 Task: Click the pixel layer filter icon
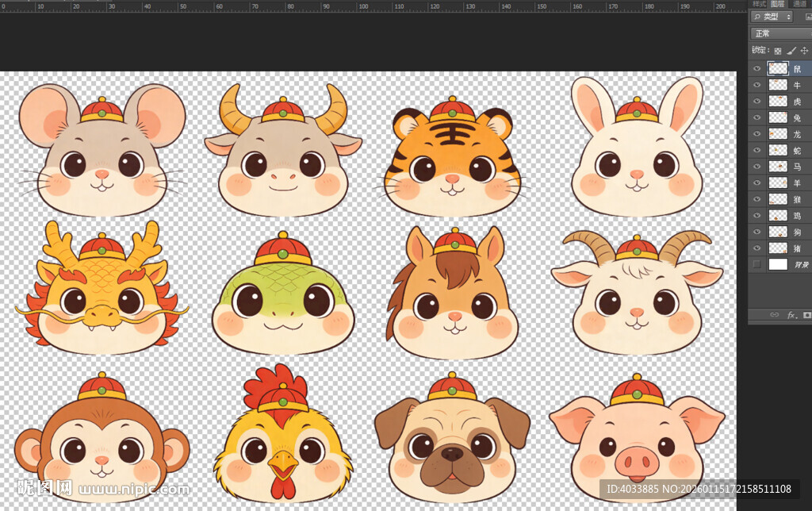coord(809,17)
